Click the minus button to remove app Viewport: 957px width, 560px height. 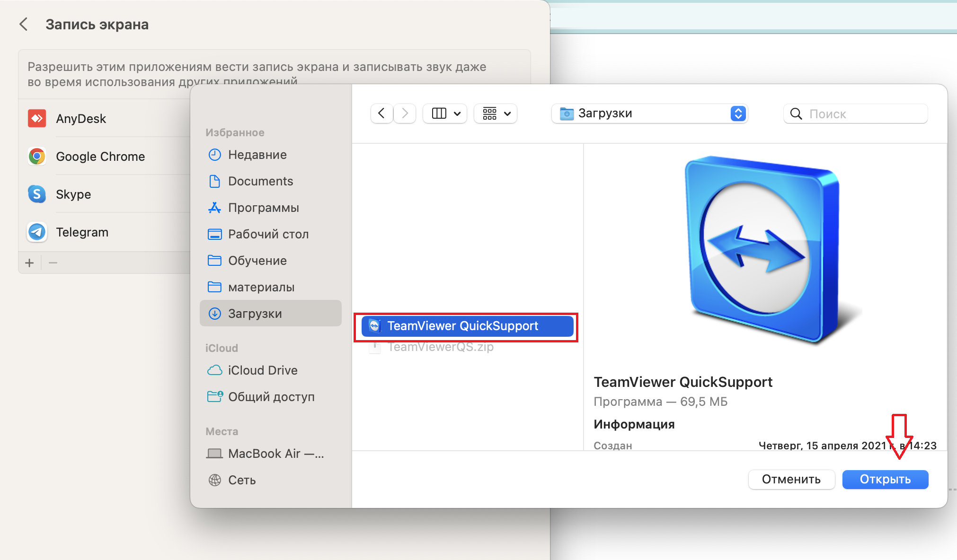pos(53,262)
